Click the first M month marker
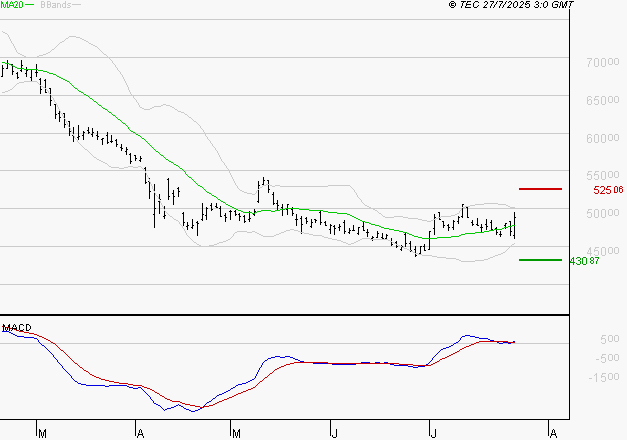Screen dimensions: 627x440 (41, 433)
